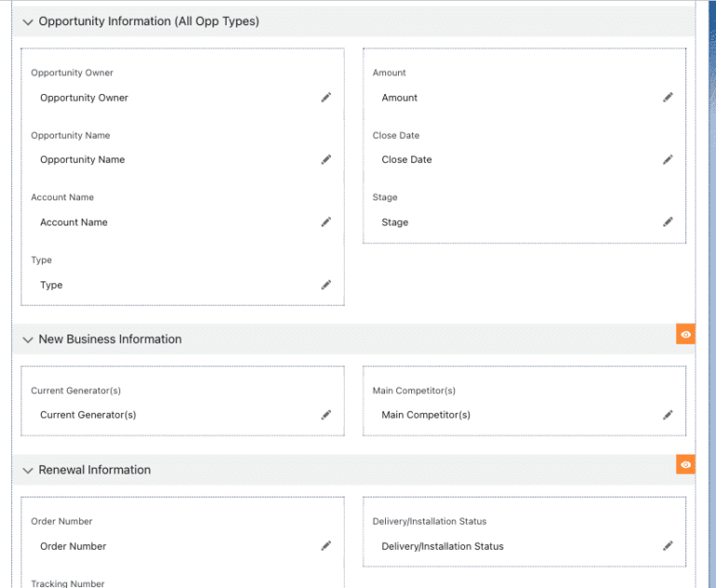Click pencil icon beside Main Competitor(s) field

click(668, 415)
